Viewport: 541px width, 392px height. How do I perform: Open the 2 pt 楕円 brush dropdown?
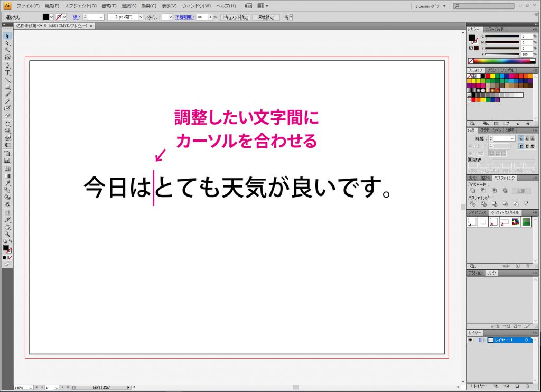pos(141,17)
